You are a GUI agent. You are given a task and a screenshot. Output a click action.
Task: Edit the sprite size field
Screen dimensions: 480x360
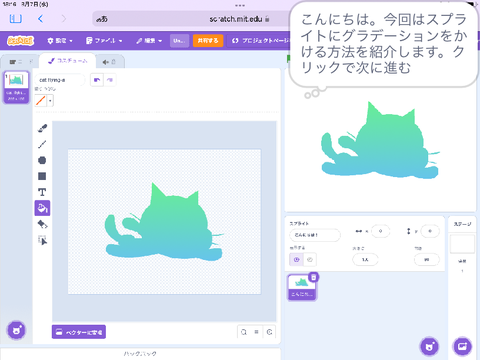tap(365, 260)
